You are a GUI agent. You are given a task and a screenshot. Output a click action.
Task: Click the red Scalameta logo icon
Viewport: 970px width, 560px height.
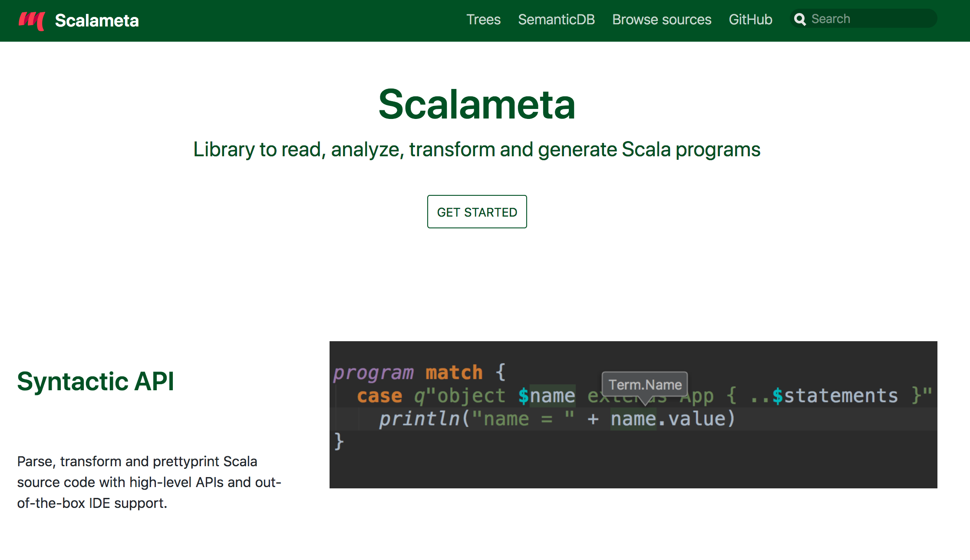coord(32,21)
